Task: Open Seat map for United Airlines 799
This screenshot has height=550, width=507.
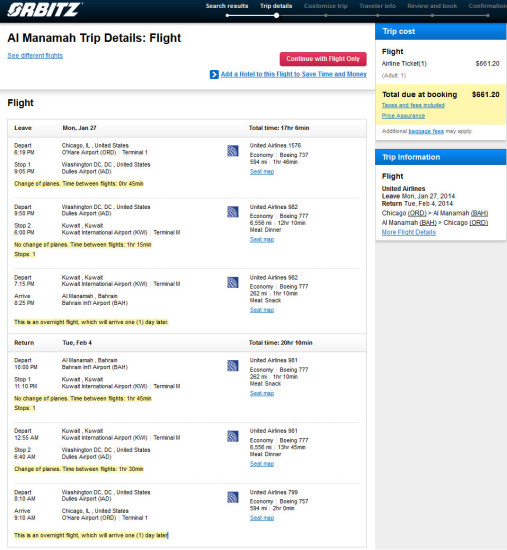Action: pos(262,518)
